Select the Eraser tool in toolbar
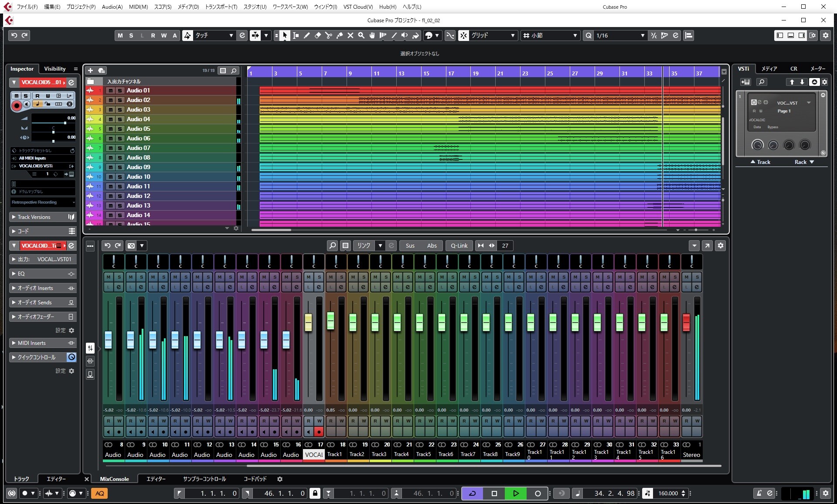 (318, 36)
